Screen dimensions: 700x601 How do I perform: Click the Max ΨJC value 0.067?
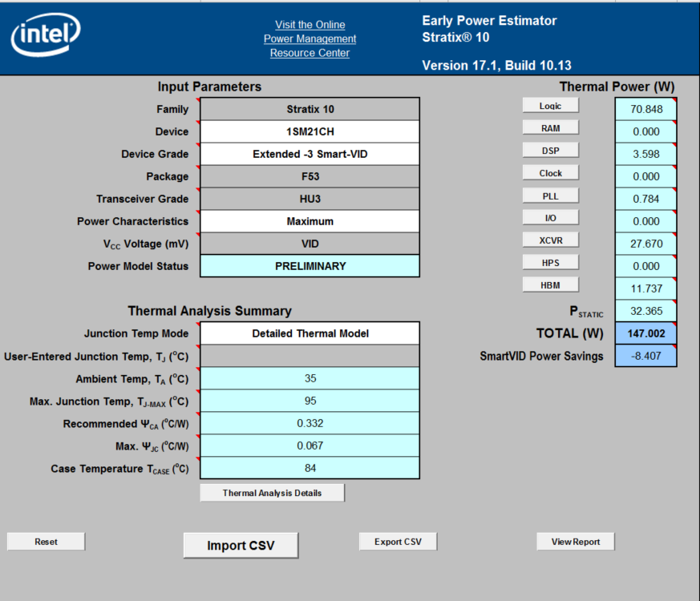point(310,446)
